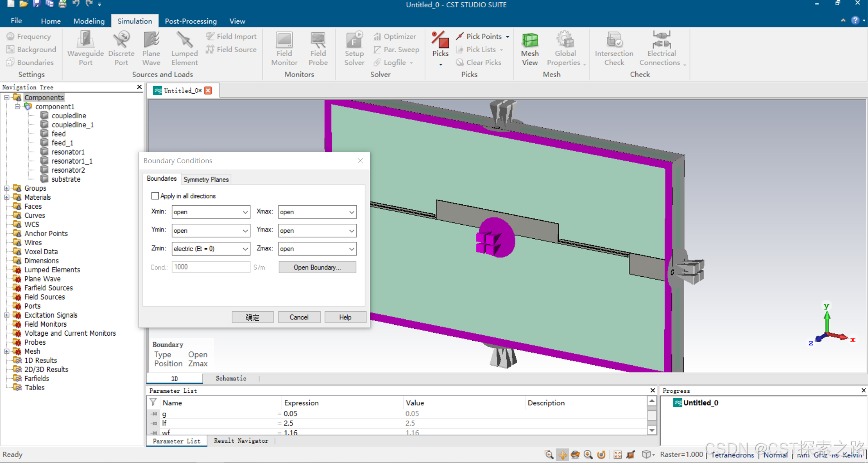The width and height of the screenshot is (868, 463).
Task: Open Mesh View
Action: 530,48
